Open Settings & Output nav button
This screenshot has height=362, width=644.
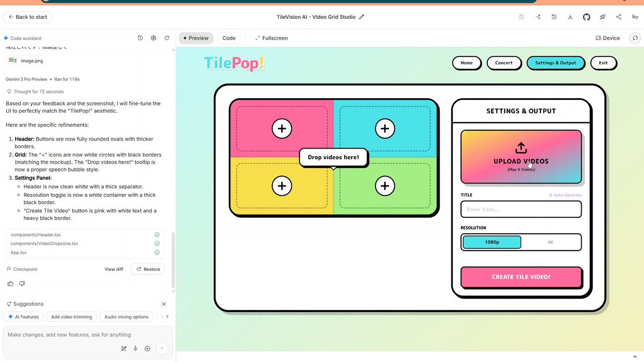coord(555,63)
